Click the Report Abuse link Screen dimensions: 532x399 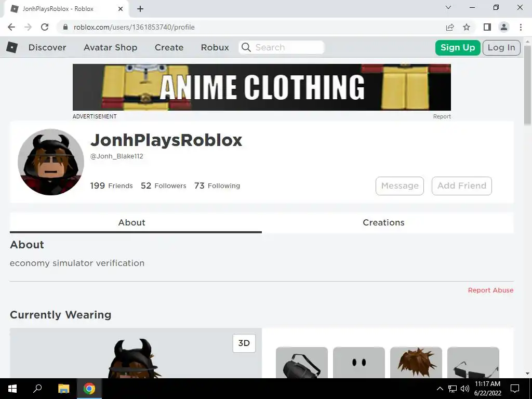click(x=490, y=290)
